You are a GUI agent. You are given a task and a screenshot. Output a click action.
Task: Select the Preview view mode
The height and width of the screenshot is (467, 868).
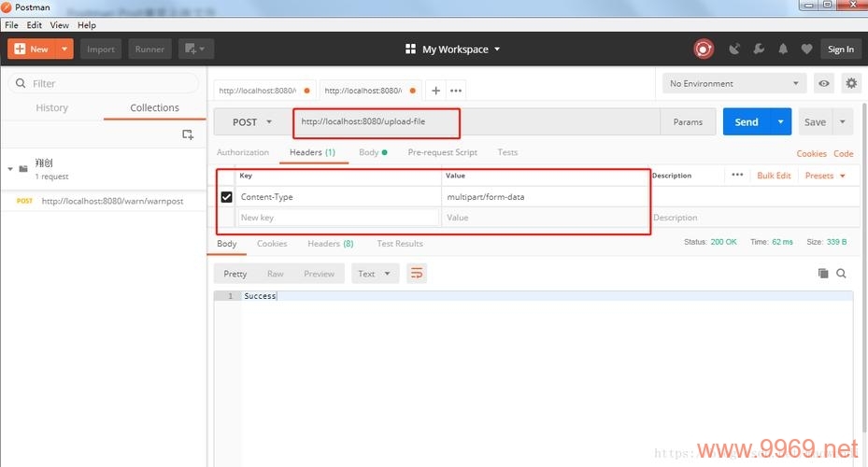tap(319, 274)
